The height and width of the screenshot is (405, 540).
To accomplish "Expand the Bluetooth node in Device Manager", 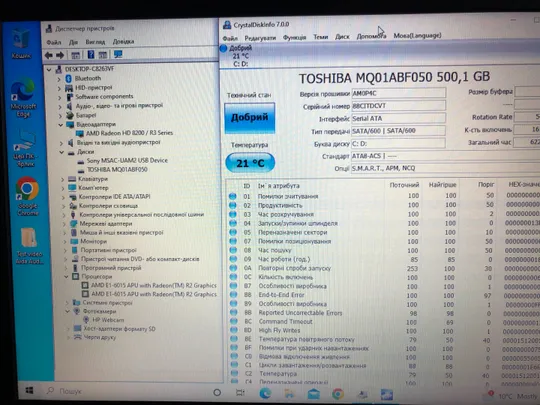I will click(59, 79).
